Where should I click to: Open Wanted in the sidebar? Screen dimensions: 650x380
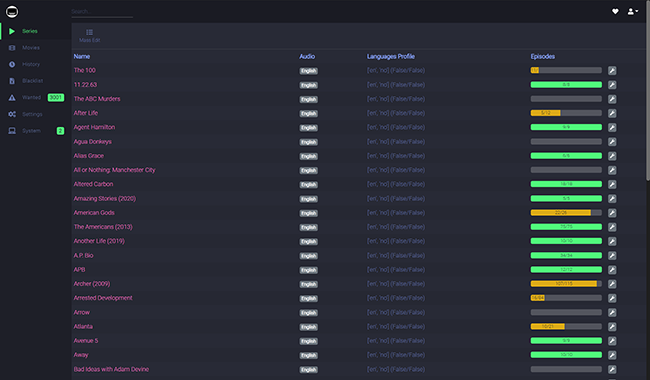coord(36,97)
